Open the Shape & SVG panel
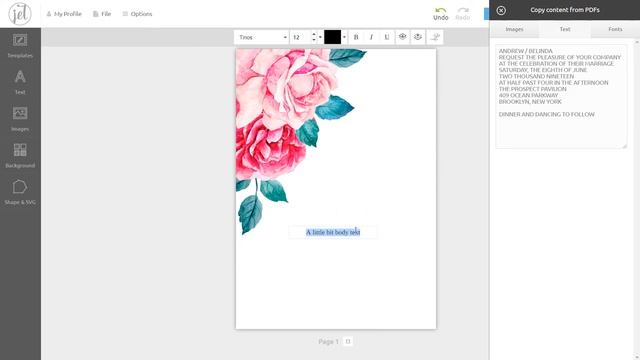 click(20, 193)
